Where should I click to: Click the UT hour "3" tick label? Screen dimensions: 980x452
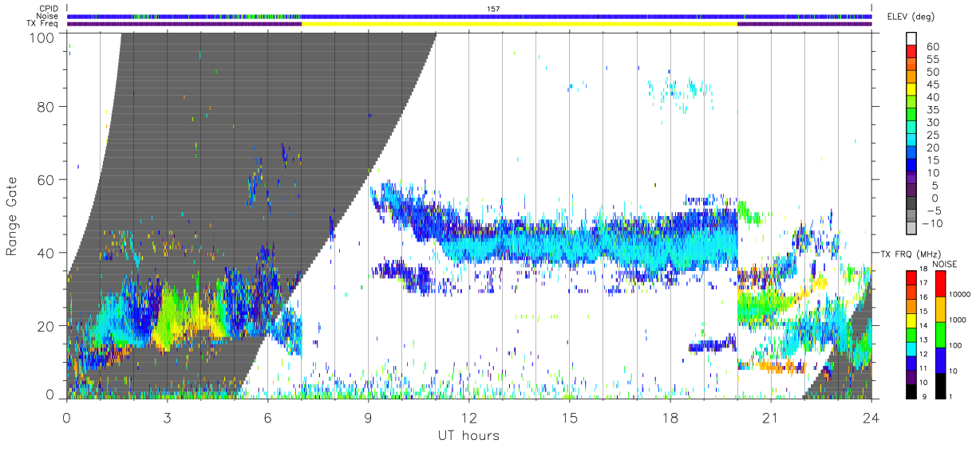pyautogui.click(x=167, y=418)
